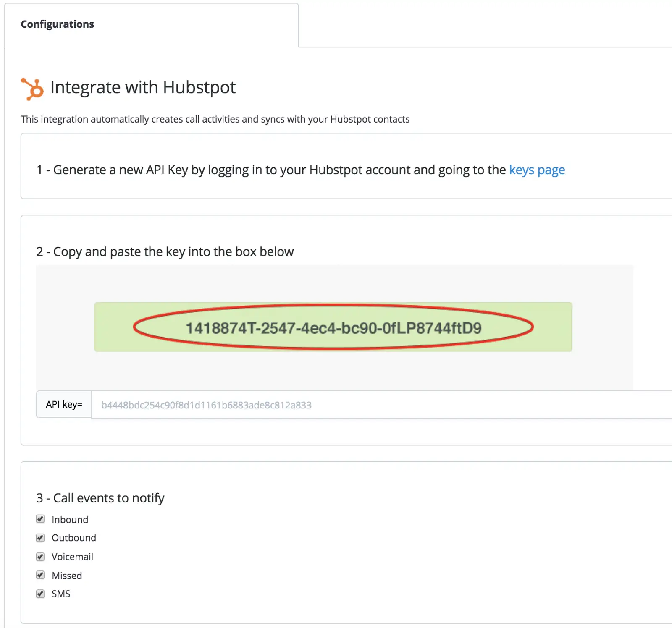Uncheck the SMS call event
The width and height of the screenshot is (672, 628).
tap(40, 594)
